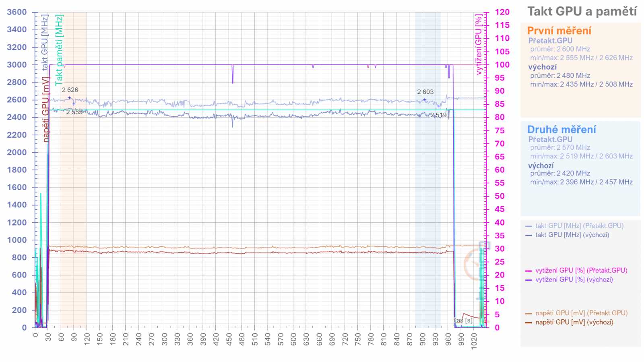Select legend entry 'vytížení GPU [%] (výchozí)'
The height and width of the screenshot is (362, 644).
[x=574, y=279]
